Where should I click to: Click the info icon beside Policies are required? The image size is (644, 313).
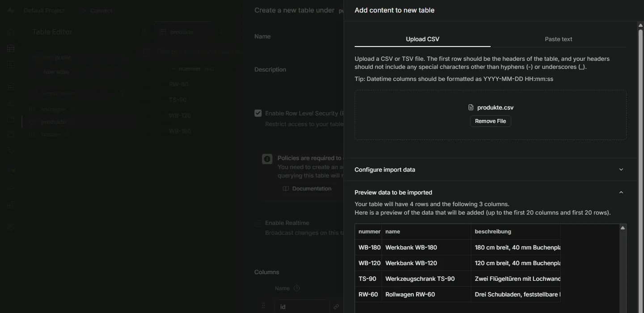click(267, 159)
